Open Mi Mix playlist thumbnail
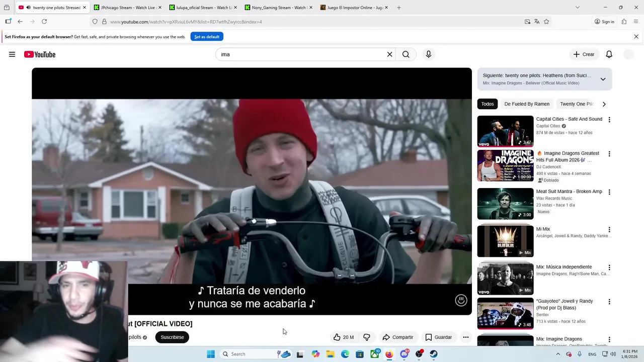The width and height of the screenshot is (644, 362). click(505, 241)
